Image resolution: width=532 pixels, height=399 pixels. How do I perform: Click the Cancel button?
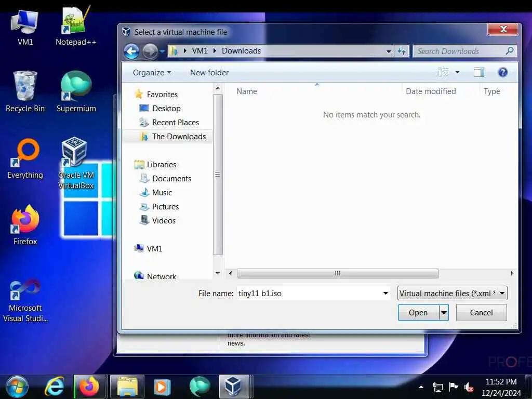481,312
